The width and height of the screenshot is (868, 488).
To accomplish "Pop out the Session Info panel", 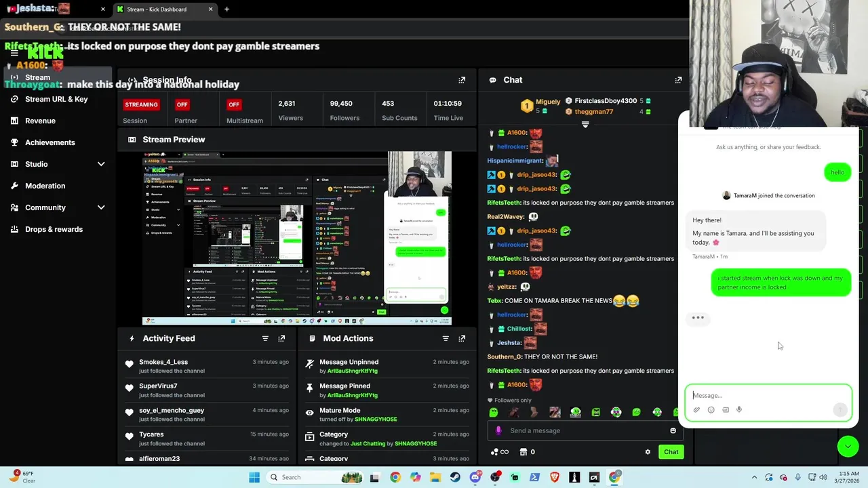I will click(x=462, y=80).
